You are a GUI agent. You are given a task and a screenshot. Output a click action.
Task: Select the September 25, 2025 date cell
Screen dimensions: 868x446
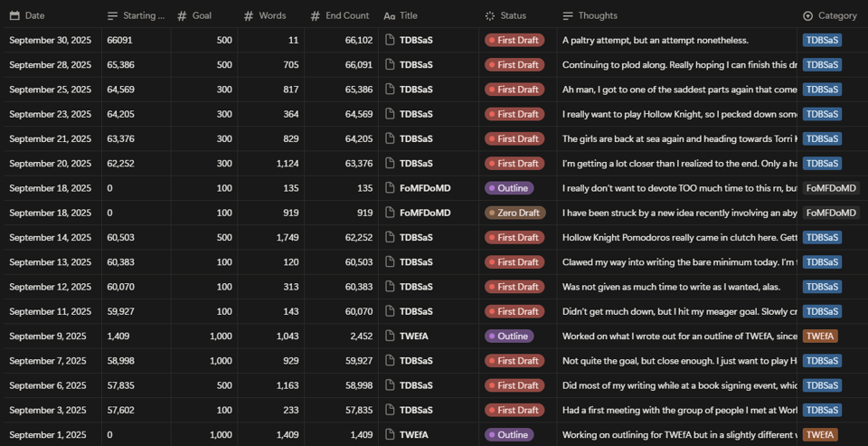(x=51, y=90)
